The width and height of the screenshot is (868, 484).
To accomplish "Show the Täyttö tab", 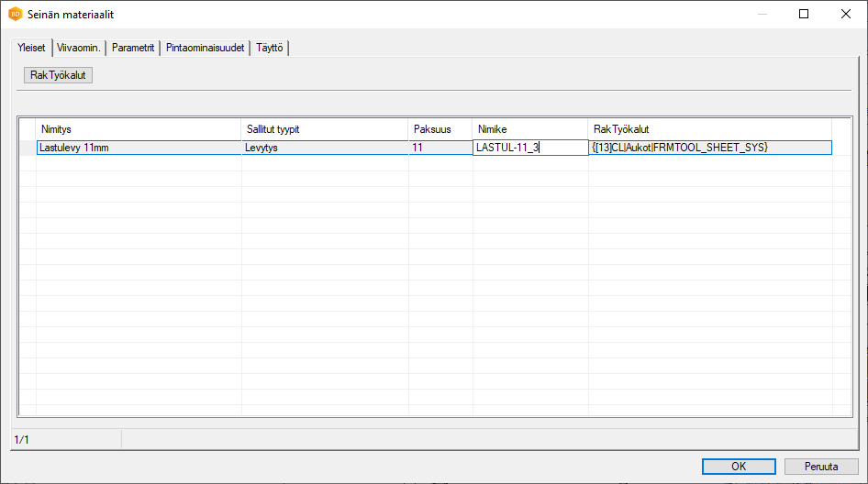I will point(271,48).
